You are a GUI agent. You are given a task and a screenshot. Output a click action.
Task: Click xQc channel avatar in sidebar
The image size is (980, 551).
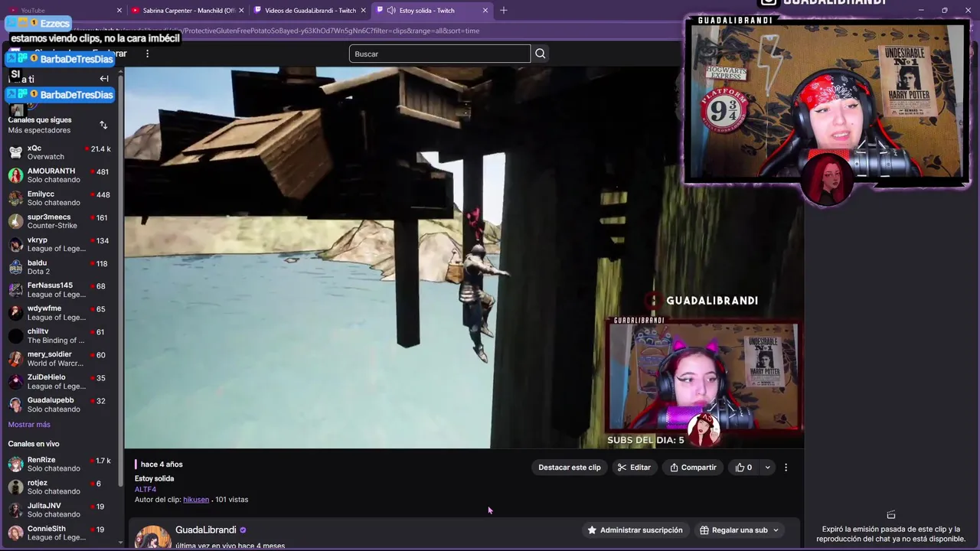pyautogui.click(x=15, y=152)
